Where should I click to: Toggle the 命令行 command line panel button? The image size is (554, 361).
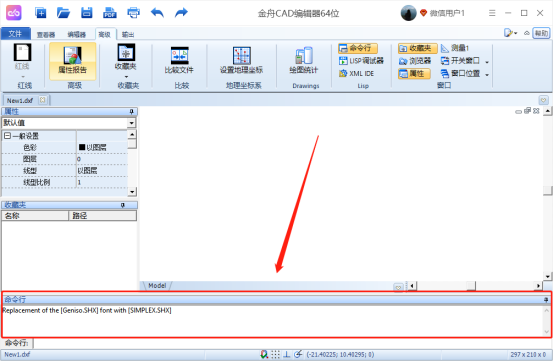click(x=358, y=48)
